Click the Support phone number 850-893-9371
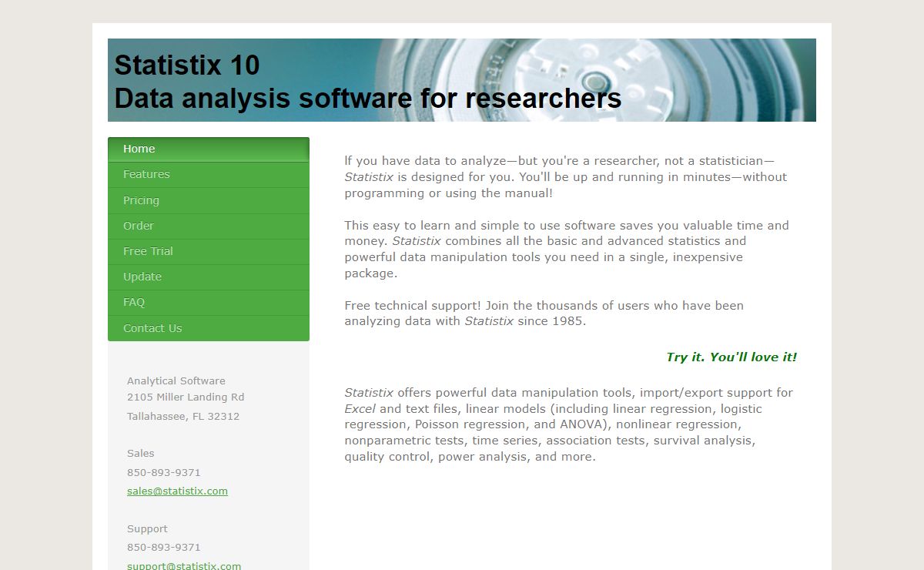The width and height of the screenshot is (924, 570). click(164, 548)
